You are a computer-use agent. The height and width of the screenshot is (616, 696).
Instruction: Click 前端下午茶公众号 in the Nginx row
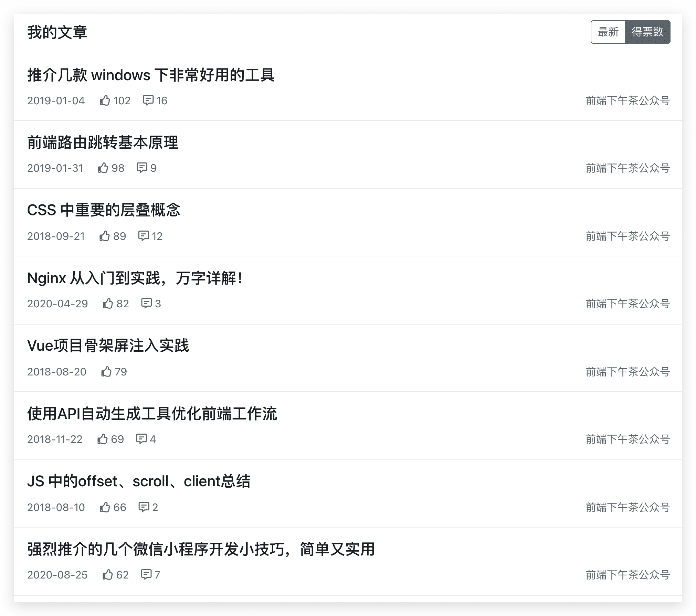(628, 304)
